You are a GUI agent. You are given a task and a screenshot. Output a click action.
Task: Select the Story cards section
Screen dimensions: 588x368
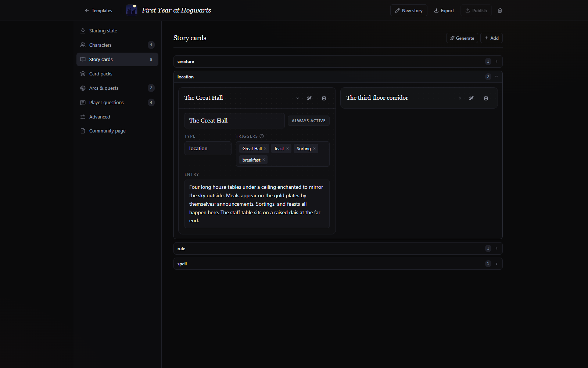tap(117, 59)
